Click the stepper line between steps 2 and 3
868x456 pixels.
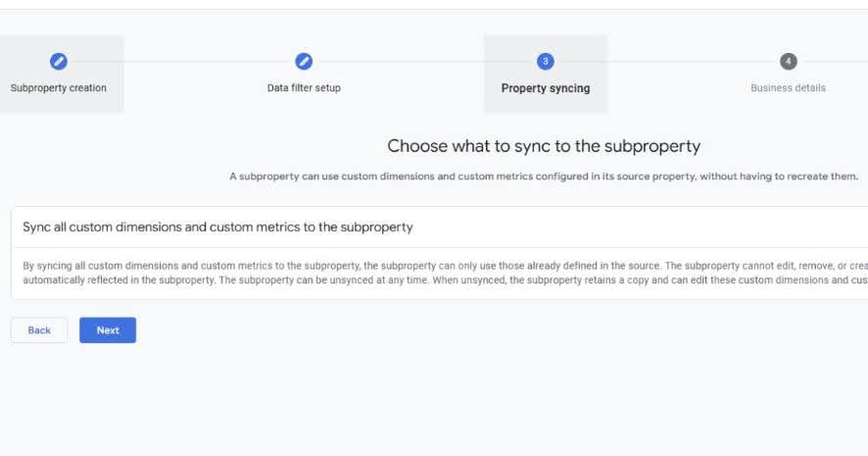pos(421,62)
